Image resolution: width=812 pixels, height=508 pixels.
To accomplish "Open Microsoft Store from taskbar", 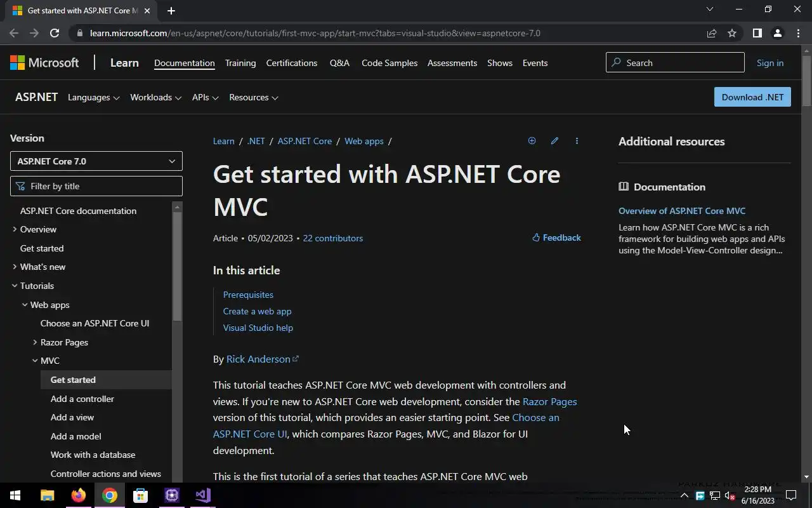I will 141,495.
